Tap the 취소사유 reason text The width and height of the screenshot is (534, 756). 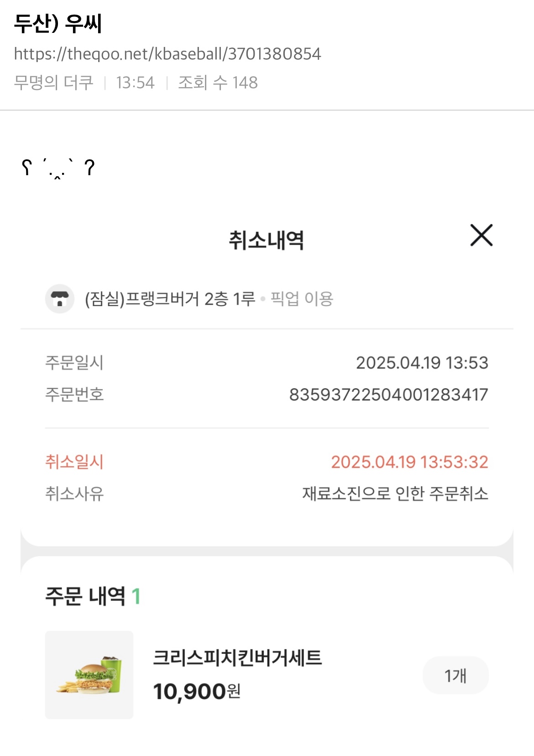click(395, 493)
